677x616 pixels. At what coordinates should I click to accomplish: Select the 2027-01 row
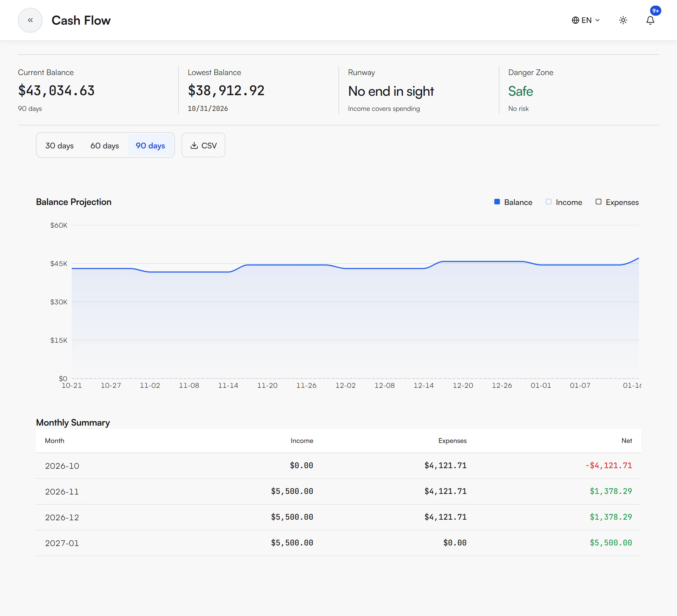338,543
